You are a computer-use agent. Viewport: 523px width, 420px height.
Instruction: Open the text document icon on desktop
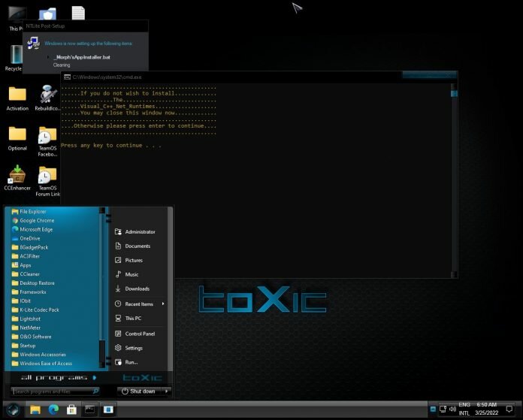point(78,13)
